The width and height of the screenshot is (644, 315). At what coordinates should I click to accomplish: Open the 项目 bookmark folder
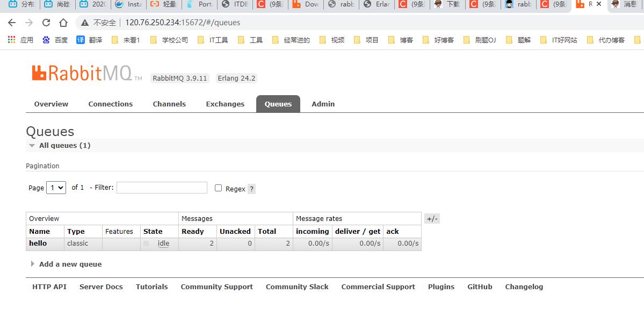pos(366,40)
